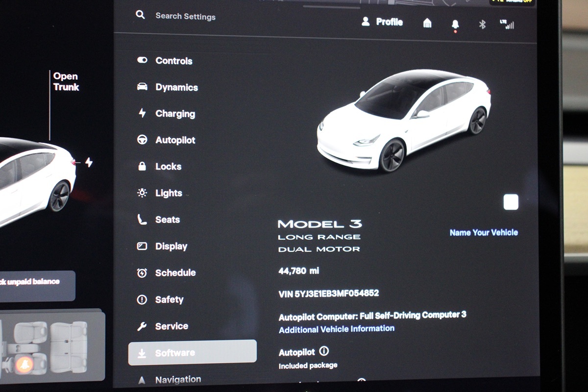Click the Name Your Vehicle link
This screenshot has height=392, width=588.
point(484,233)
